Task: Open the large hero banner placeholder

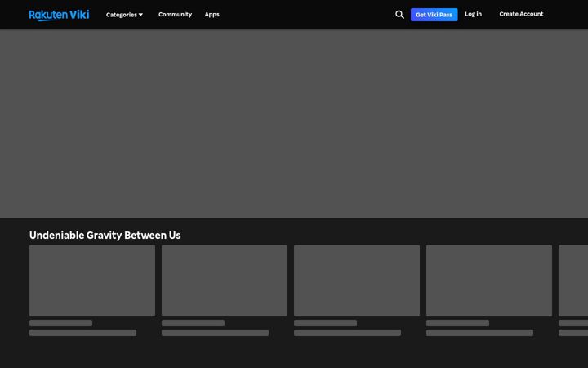Action: pyautogui.click(x=294, y=123)
